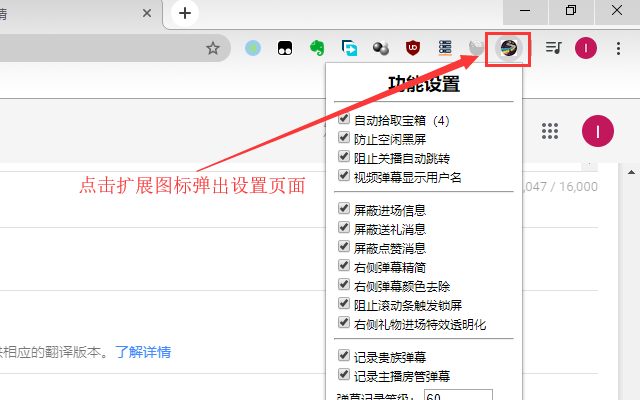The height and width of the screenshot is (400, 640).
Task: Toggle 防止空闲黑屏 checkbox
Action: (344, 138)
